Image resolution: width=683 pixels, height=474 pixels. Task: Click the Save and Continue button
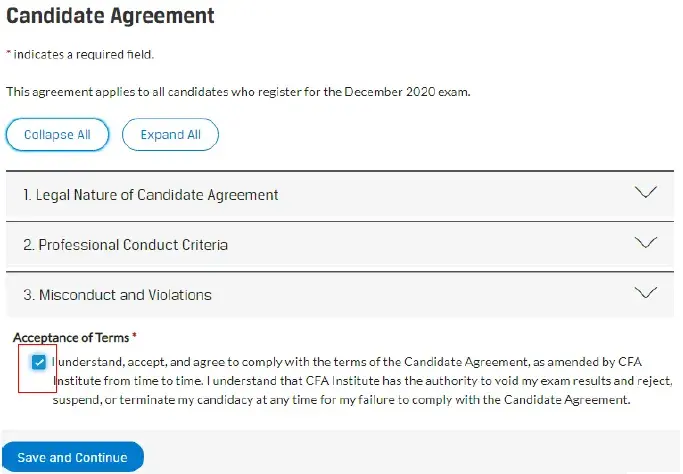(73, 457)
